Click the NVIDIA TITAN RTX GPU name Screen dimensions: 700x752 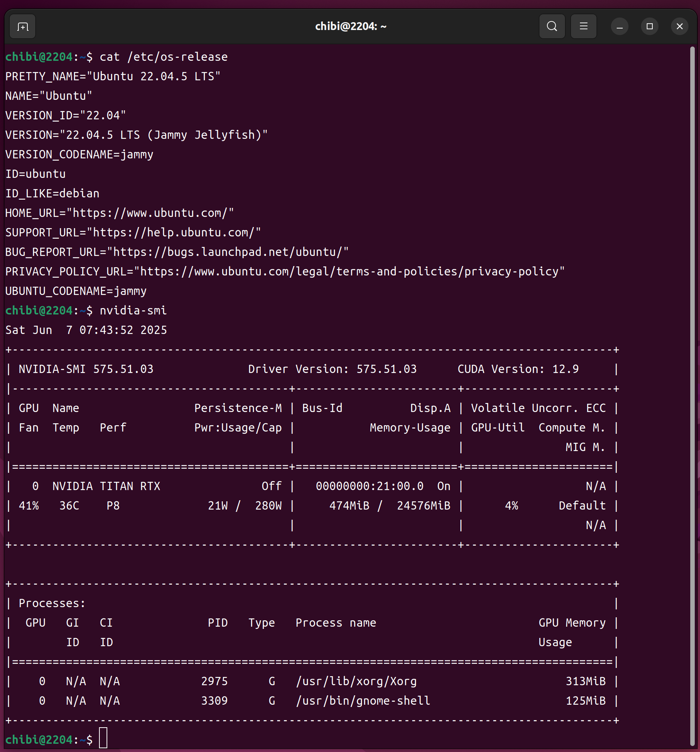pos(106,486)
